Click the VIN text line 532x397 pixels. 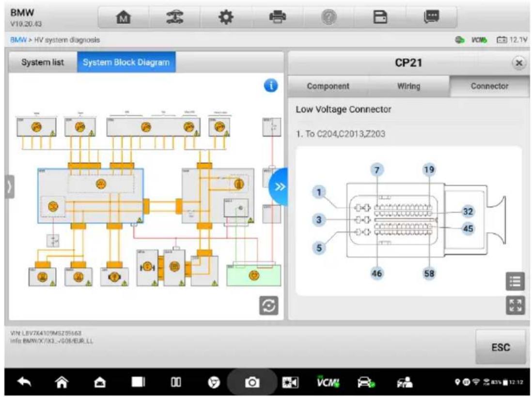(x=46, y=333)
